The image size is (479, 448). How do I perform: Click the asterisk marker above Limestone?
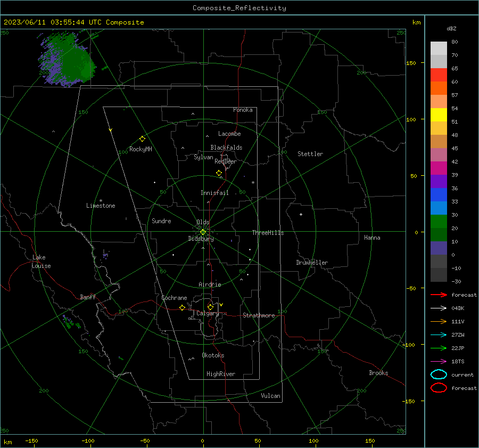pos(101,201)
